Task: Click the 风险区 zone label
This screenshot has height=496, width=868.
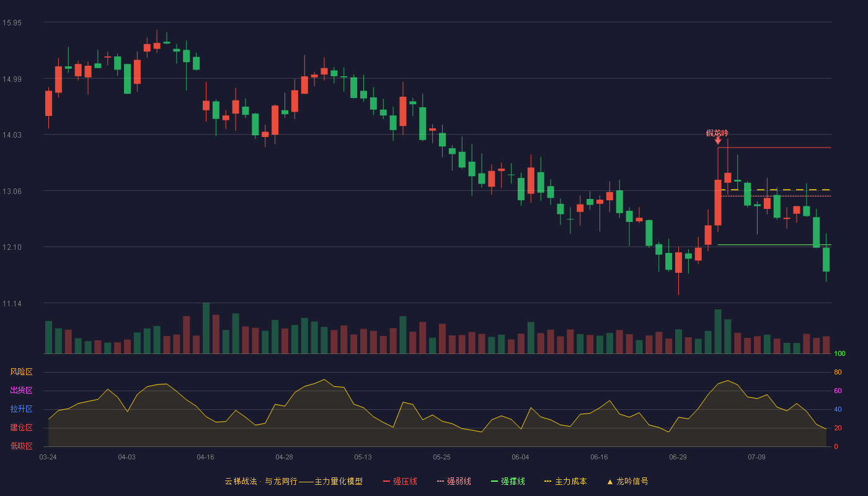Action: pos(21,372)
